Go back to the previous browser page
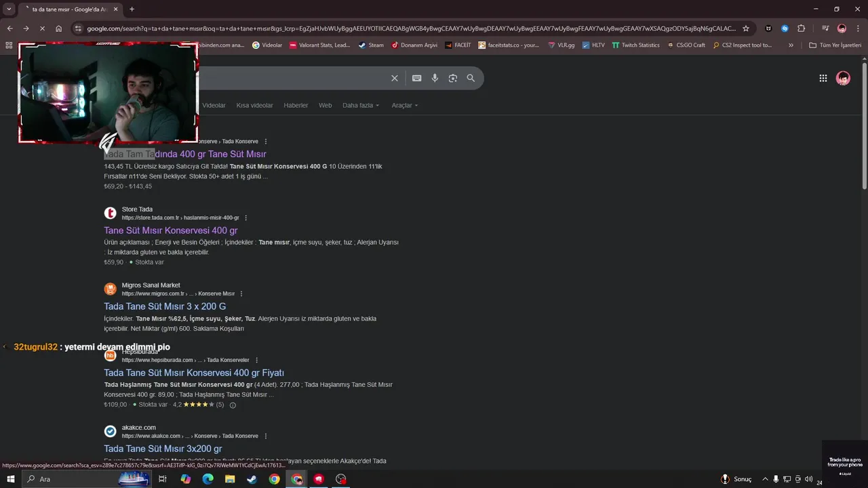 coord(9,28)
